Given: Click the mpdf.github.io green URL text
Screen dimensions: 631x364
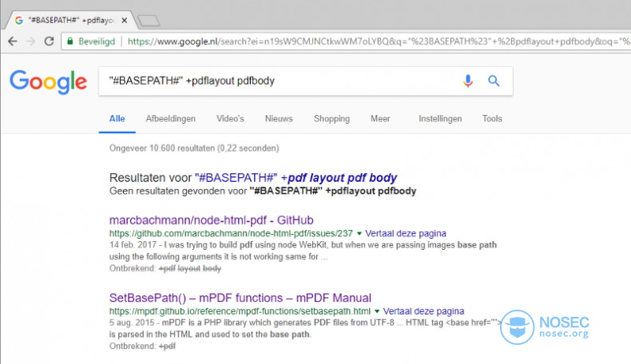Looking at the screenshot, I should [240, 311].
